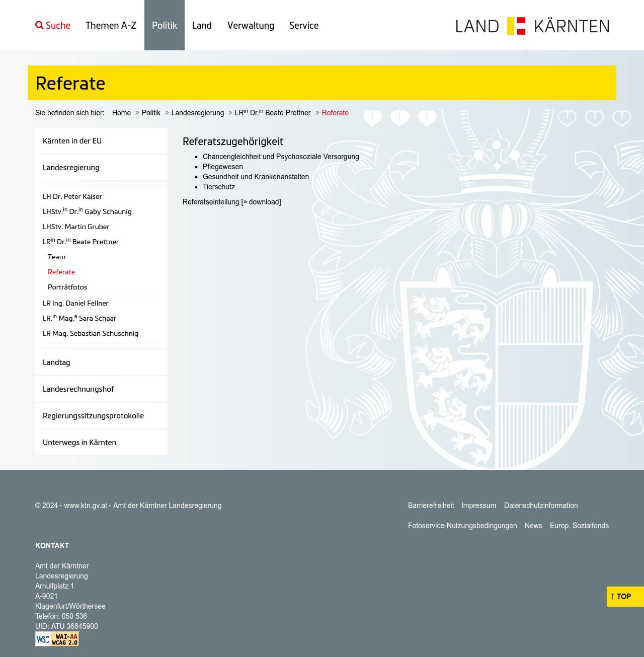Expand Regierungssitzungsprotokolle sidebar section

(101, 416)
